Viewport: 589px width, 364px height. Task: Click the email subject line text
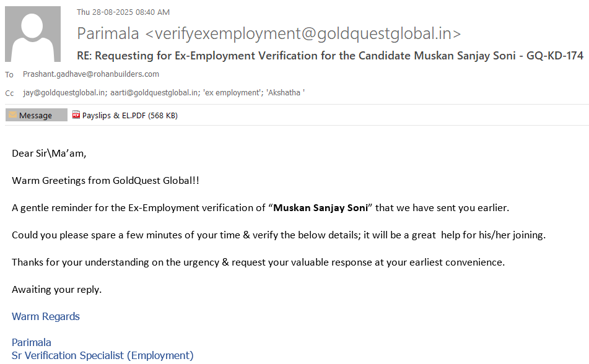[330, 55]
